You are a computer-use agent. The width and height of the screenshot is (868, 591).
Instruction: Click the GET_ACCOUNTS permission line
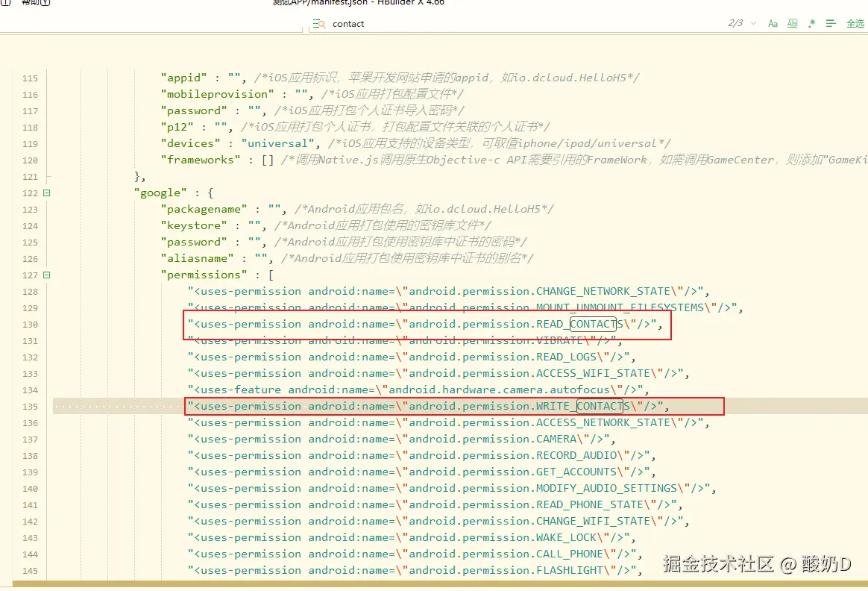click(x=422, y=472)
